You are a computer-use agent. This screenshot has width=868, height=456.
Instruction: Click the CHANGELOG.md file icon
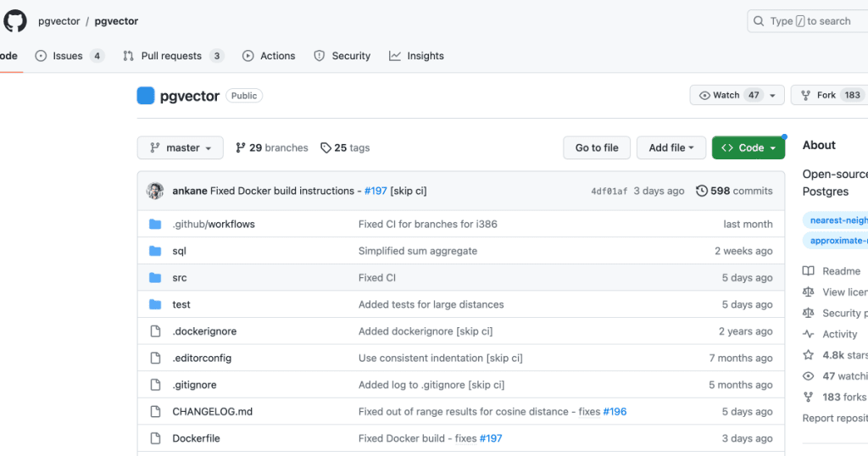pos(156,412)
